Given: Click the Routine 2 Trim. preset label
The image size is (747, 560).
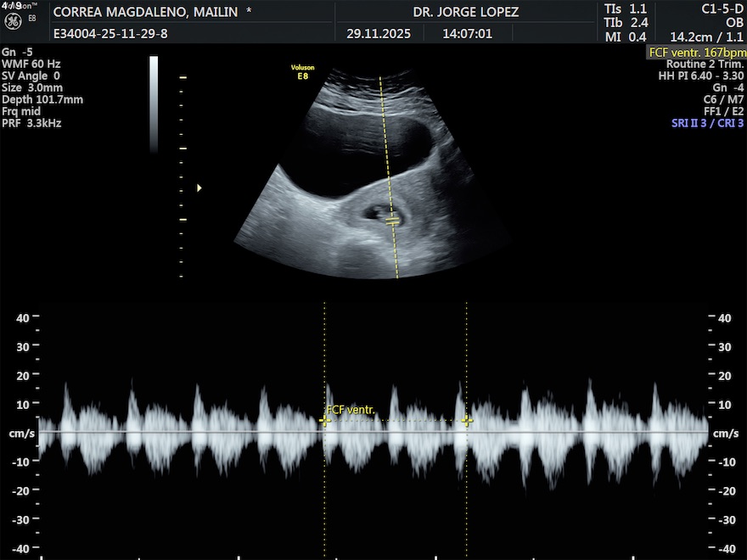Looking at the screenshot, I should pos(705,64).
